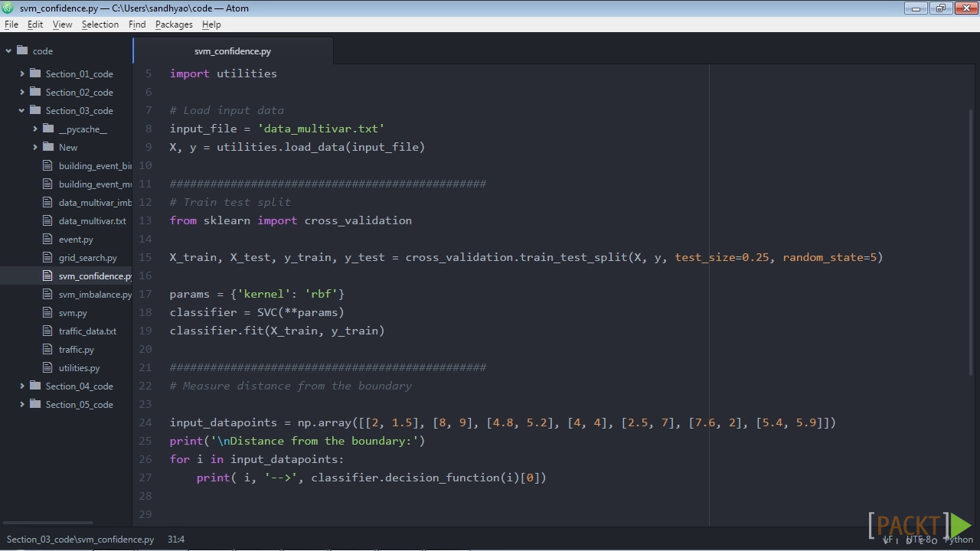Image resolution: width=980 pixels, height=551 pixels.
Task: Click the file icon beside grid_search.py
Action: [47, 258]
